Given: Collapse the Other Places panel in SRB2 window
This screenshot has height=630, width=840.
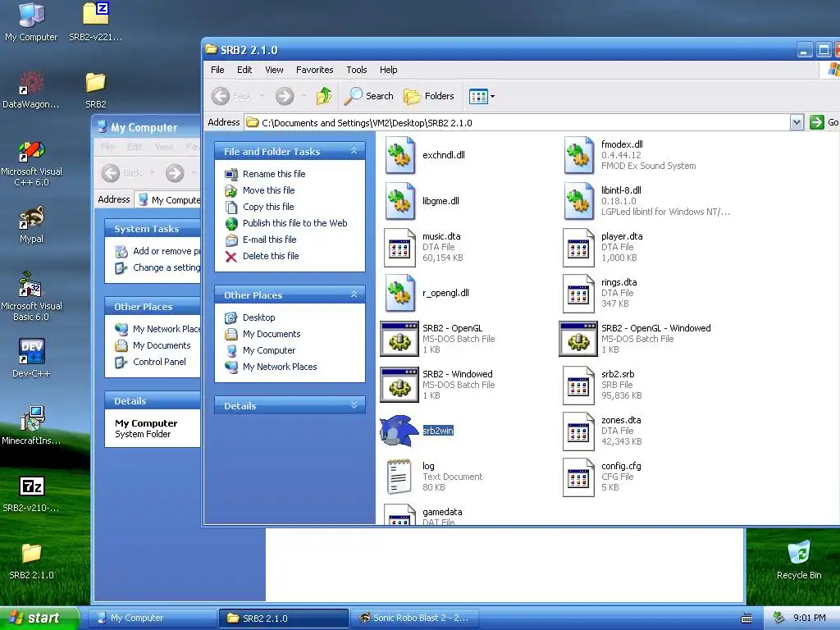Looking at the screenshot, I should click(354, 294).
